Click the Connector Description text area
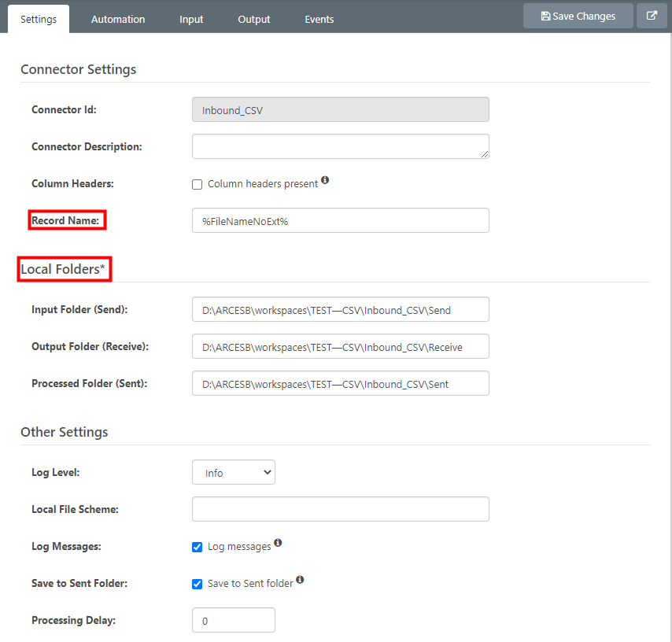Viewport: 672px width, 642px height. (340, 146)
